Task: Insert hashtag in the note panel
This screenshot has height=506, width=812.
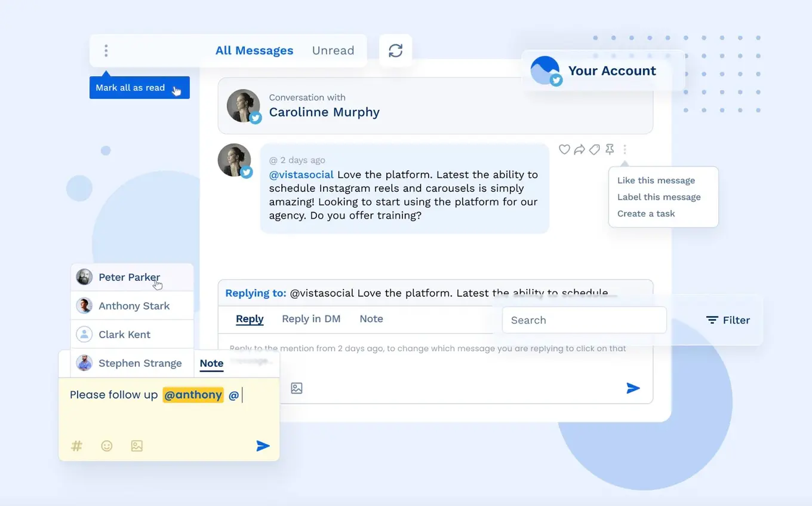Action: point(76,446)
